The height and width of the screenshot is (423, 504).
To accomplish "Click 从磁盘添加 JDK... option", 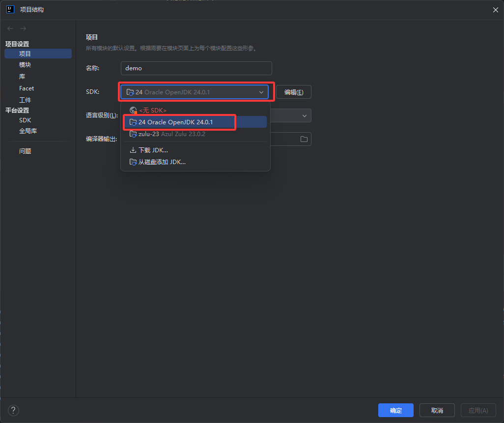I will pos(162,162).
